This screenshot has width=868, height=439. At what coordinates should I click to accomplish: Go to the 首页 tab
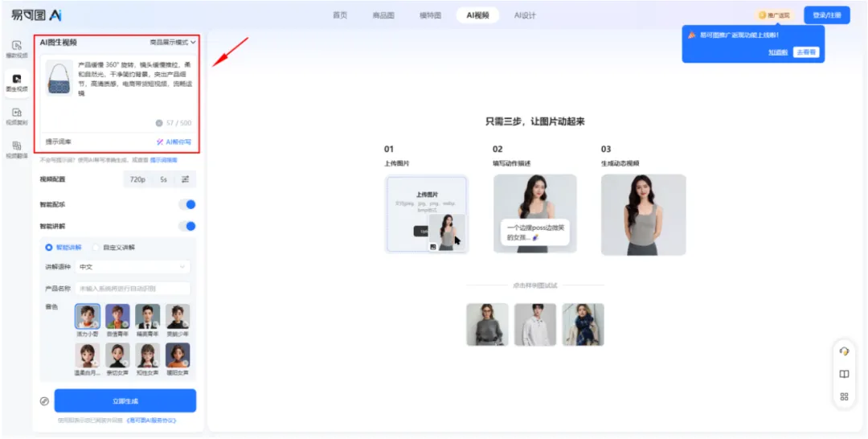point(340,15)
